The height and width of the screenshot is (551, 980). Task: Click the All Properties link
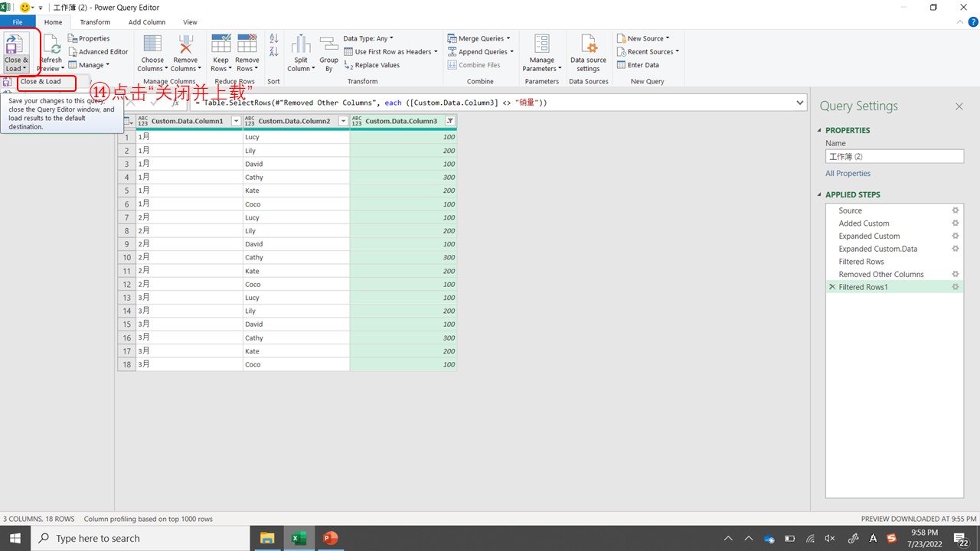click(x=848, y=174)
